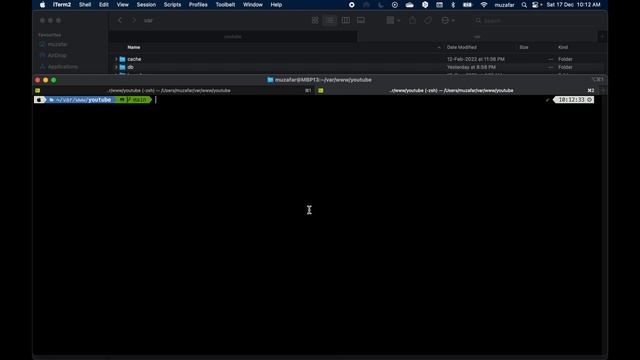This screenshot has width=640, height=360.
Task: Open Finder action (ellipsis) menu
Action: [x=448, y=20]
